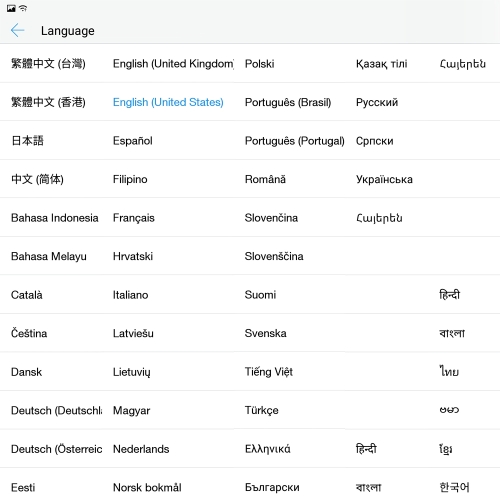Select Italiano option
This screenshot has height=500, width=500.
tap(130, 295)
